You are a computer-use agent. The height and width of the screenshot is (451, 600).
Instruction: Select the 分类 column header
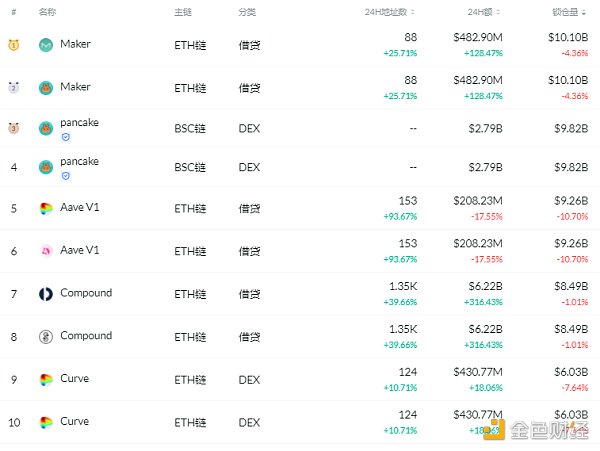pyautogui.click(x=247, y=13)
